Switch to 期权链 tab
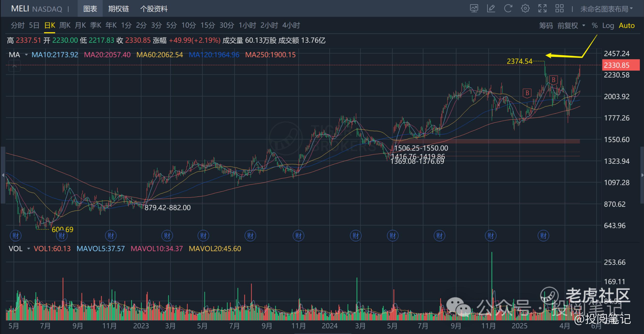Image resolution: width=644 pixels, height=334 pixels. coord(118,9)
